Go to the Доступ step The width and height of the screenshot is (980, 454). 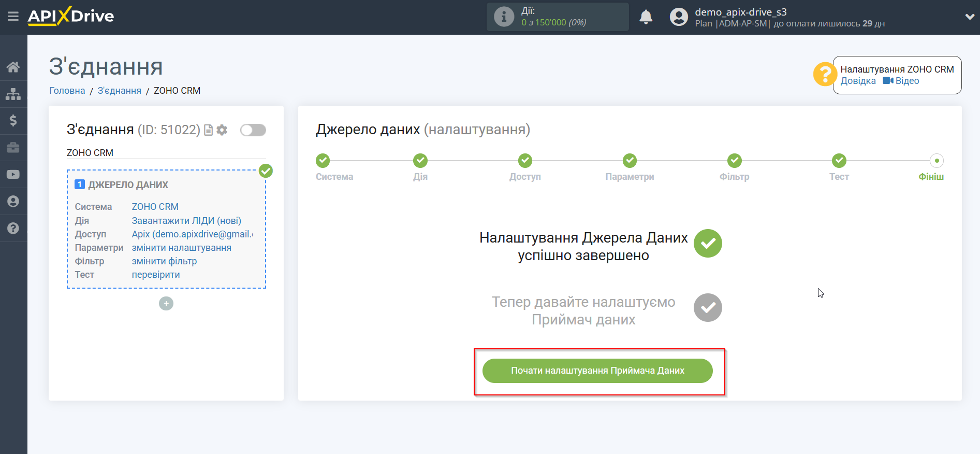[x=525, y=161]
